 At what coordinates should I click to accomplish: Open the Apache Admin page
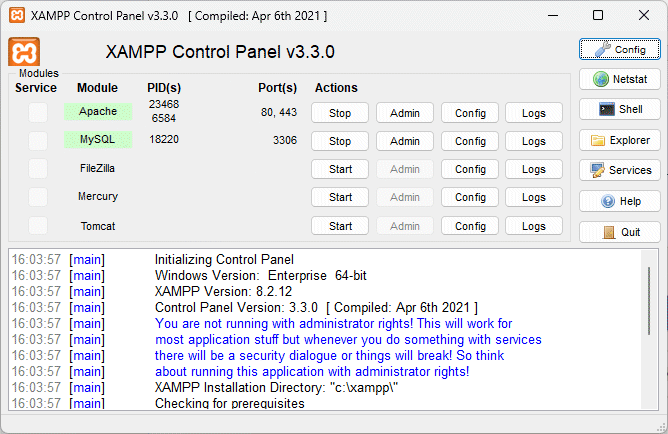(405, 113)
